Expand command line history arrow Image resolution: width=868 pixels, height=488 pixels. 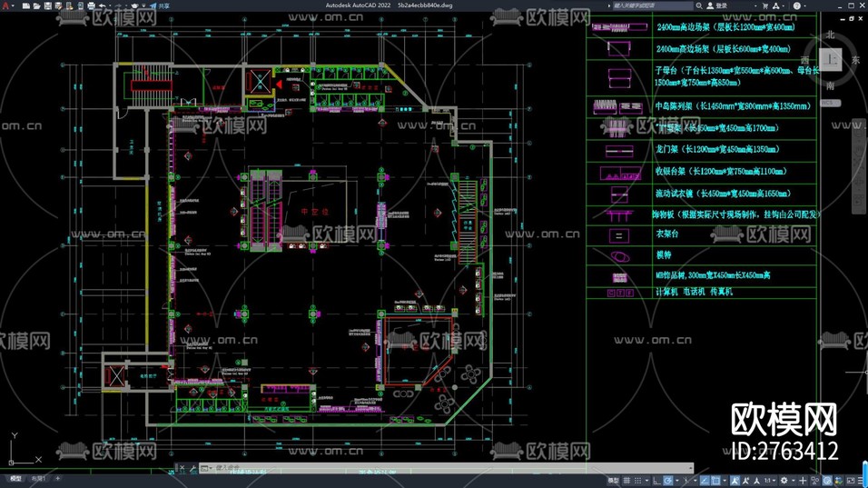(x=690, y=468)
